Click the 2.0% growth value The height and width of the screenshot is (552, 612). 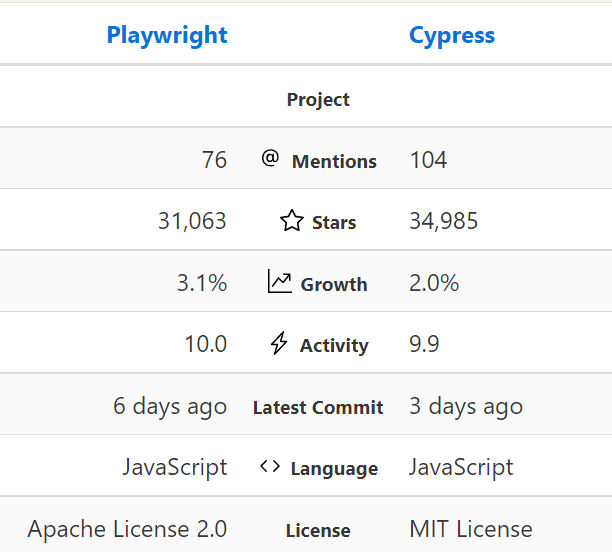coord(434,283)
